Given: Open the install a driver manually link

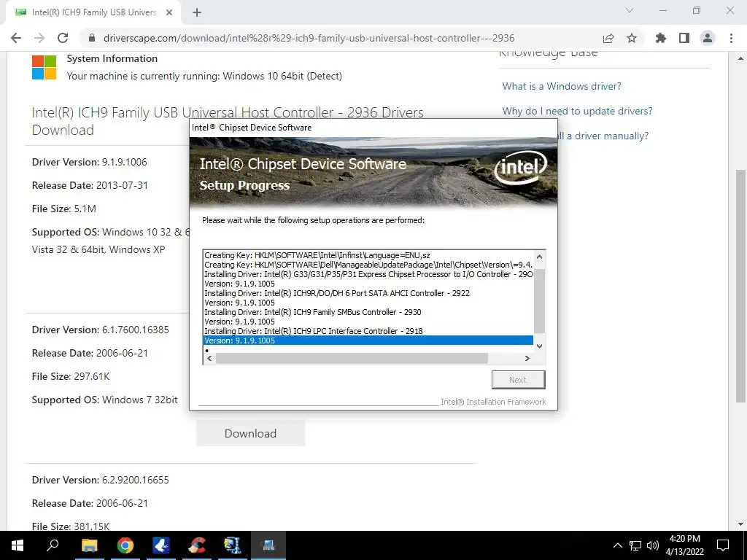Looking at the screenshot, I should coord(603,136).
